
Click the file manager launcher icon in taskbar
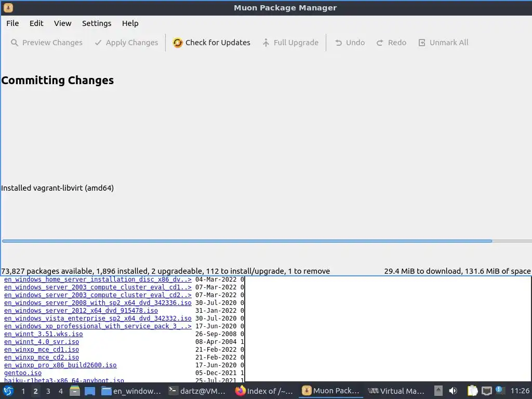click(75, 391)
